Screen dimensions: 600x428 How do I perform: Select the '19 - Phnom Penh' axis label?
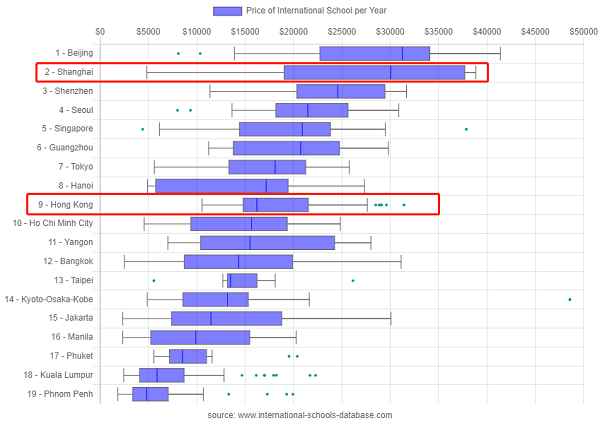pyautogui.click(x=61, y=394)
